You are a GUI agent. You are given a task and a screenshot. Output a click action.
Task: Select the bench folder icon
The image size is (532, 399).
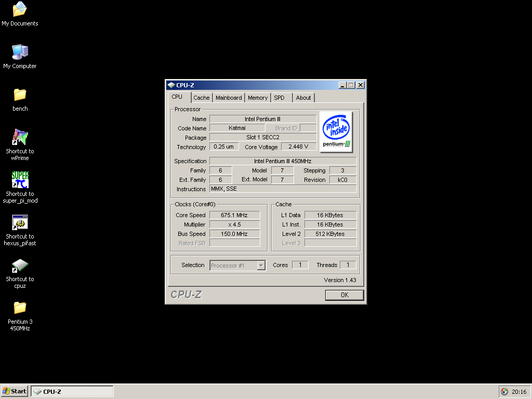coord(20,99)
